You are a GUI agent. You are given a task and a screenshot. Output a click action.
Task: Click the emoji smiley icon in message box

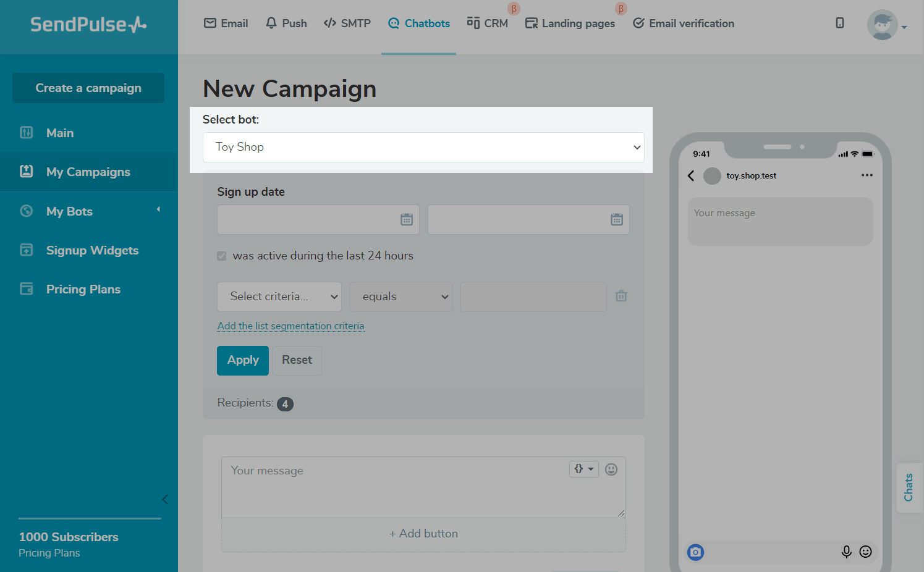[611, 469]
